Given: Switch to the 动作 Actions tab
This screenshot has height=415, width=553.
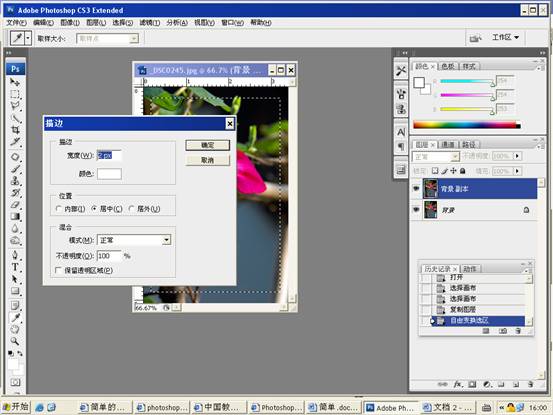Looking at the screenshot, I should click(x=470, y=269).
